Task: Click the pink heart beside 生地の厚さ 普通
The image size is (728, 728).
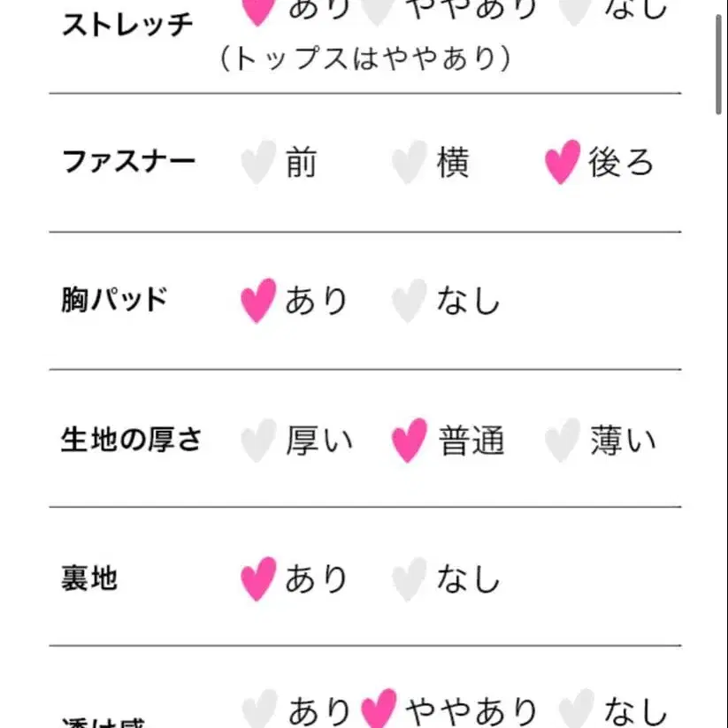Action: pyautogui.click(x=410, y=441)
